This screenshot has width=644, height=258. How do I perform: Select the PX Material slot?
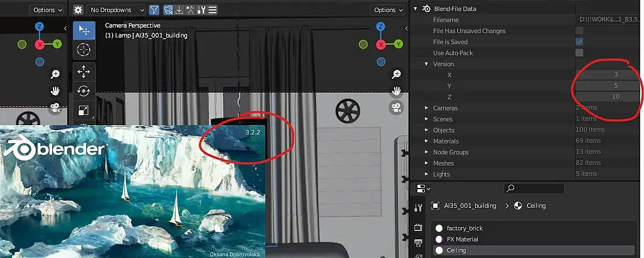[533, 239]
